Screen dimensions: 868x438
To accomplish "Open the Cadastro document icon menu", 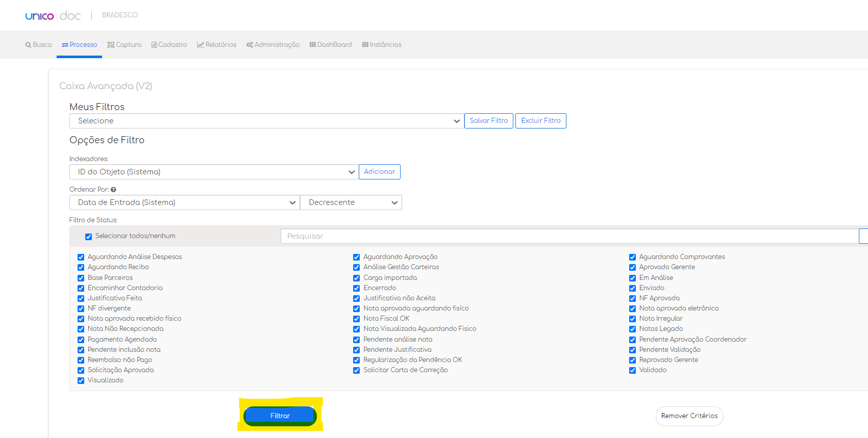I will coord(154,45).
